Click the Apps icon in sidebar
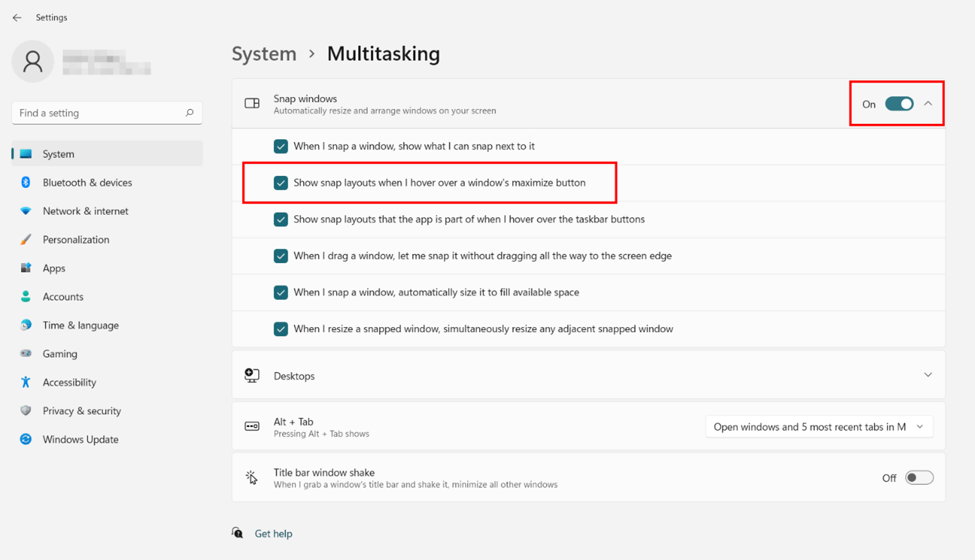The height and width of the screenshot is (560, 975). tap(26, 268)
